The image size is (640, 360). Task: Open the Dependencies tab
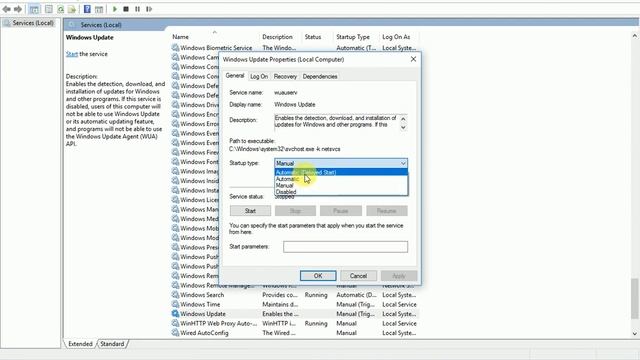pos(320,76)
